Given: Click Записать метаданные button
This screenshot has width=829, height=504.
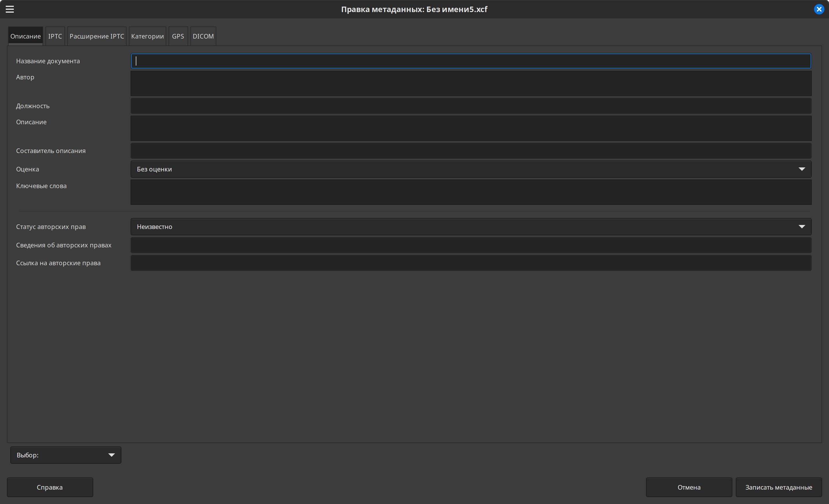Looking at the screenshot, I should [778, 487].
